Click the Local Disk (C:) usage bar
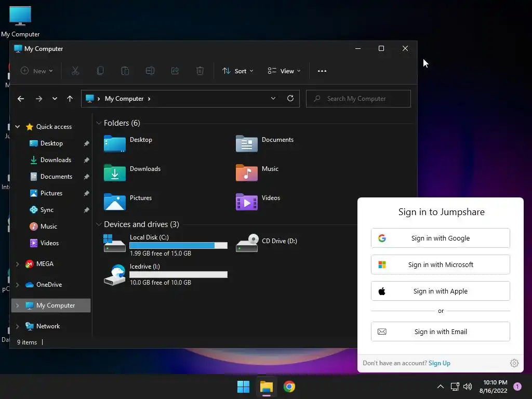 179,245
